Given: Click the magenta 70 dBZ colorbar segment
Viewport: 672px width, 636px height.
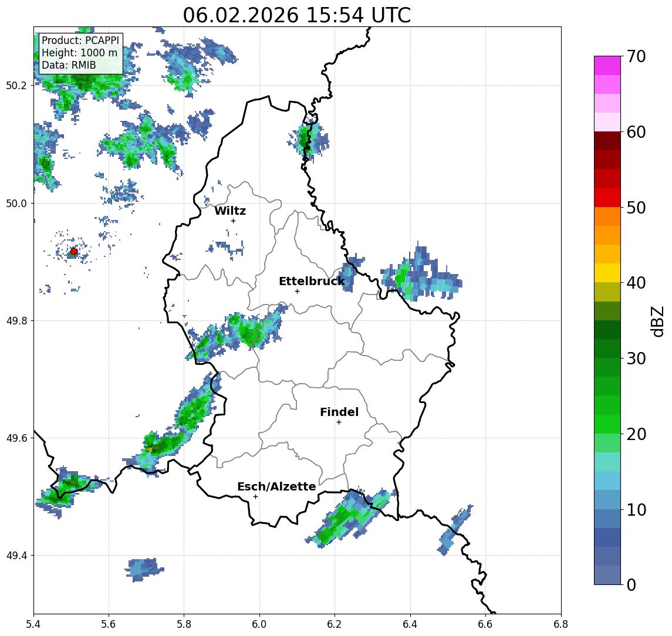Looking at the screenshot, I should coord(607,66).
